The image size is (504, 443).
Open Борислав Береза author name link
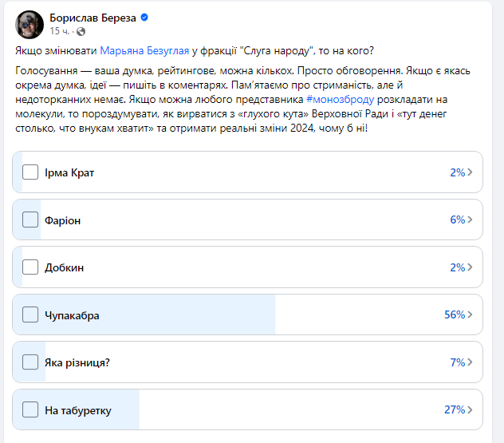click(93, 17)
